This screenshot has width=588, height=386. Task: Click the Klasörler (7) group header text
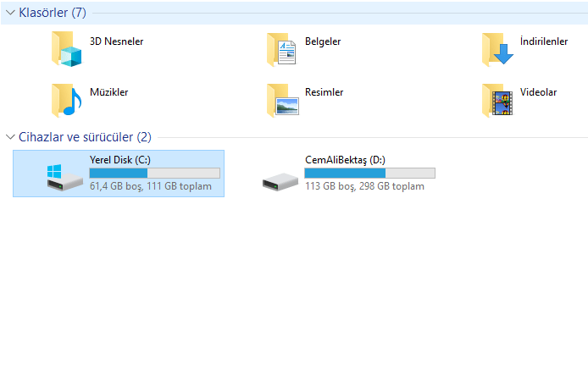(53, 13)
